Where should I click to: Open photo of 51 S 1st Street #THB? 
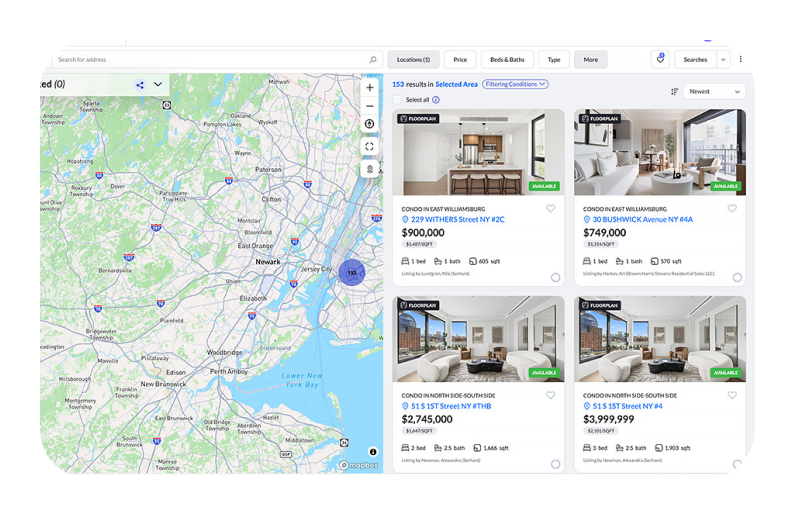(478, 339)
